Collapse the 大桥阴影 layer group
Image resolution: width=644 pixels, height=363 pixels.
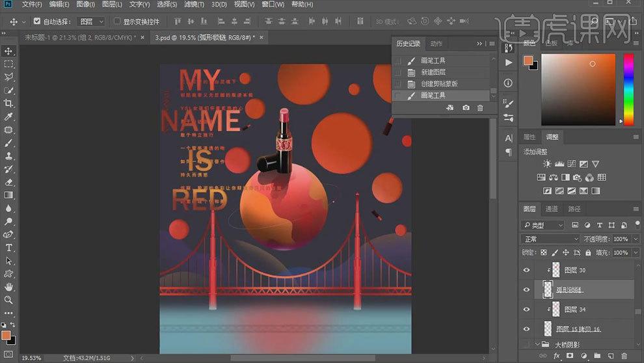538,344
